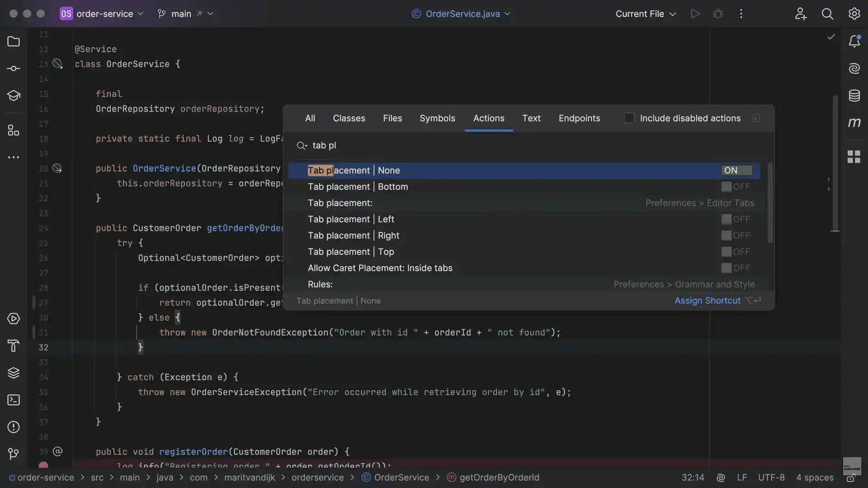Open the IDE settings gear icon
The height and width of the screenshot is (488, 868).
pos(854,14)
